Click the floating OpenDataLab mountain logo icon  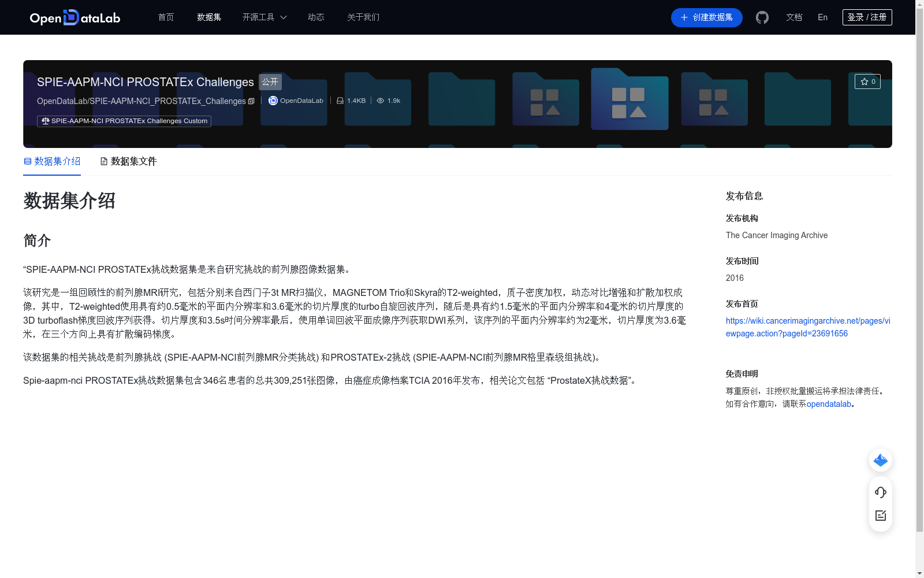pyautogui.click(x=880, y=460)
